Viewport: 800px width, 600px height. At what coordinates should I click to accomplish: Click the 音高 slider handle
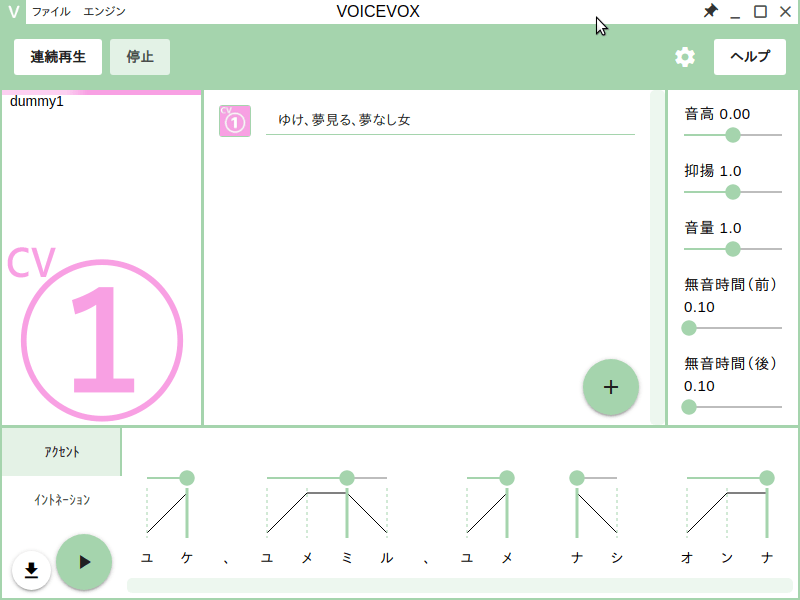(733, 135)
